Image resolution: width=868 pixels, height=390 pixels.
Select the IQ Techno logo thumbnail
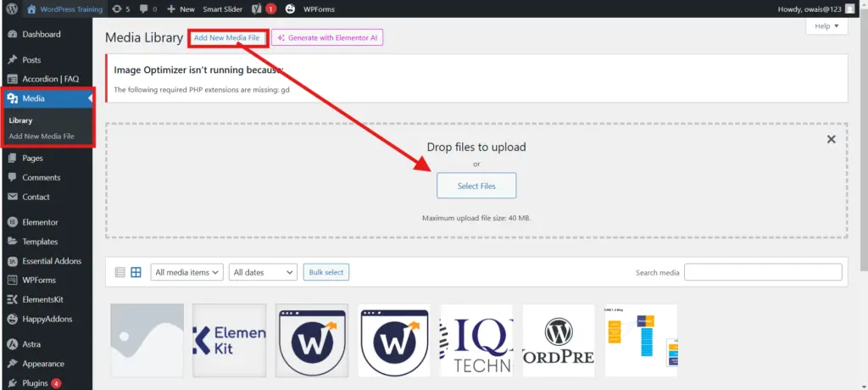click(x=476, y=340)
